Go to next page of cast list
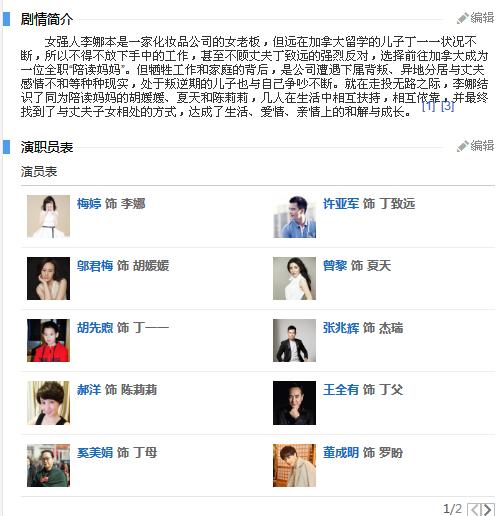The width and height of the screenshot is (497, 516). coord(488,509)
